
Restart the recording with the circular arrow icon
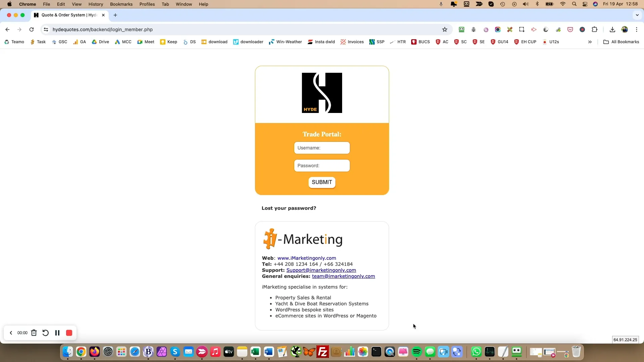pyautogui.click(x=45, y=333)
